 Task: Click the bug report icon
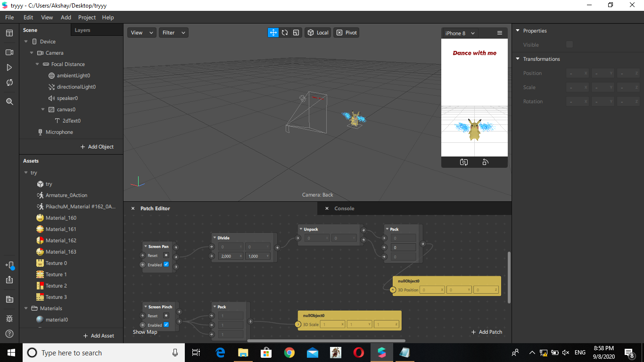click(x=9, y=319)
